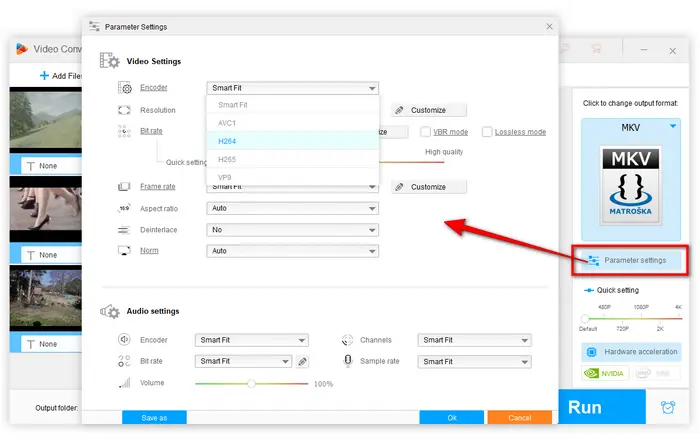Click Add Files in main window
The image size is (700, 440).
click(x=61, y=76)
